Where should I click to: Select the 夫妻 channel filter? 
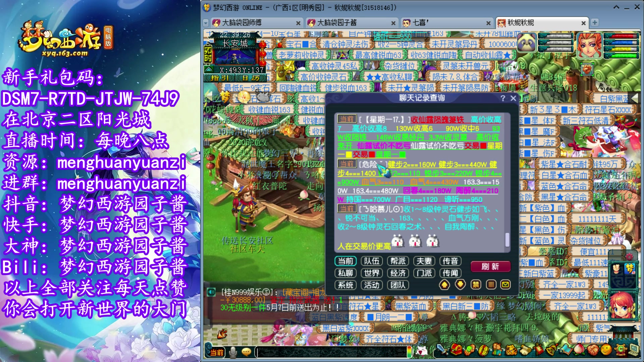[x=424, y=261]
